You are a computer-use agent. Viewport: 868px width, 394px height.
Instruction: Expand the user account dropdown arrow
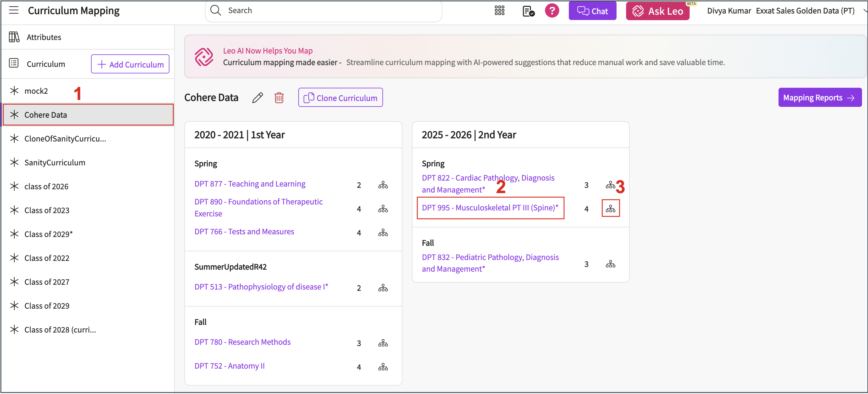[865, 10]
